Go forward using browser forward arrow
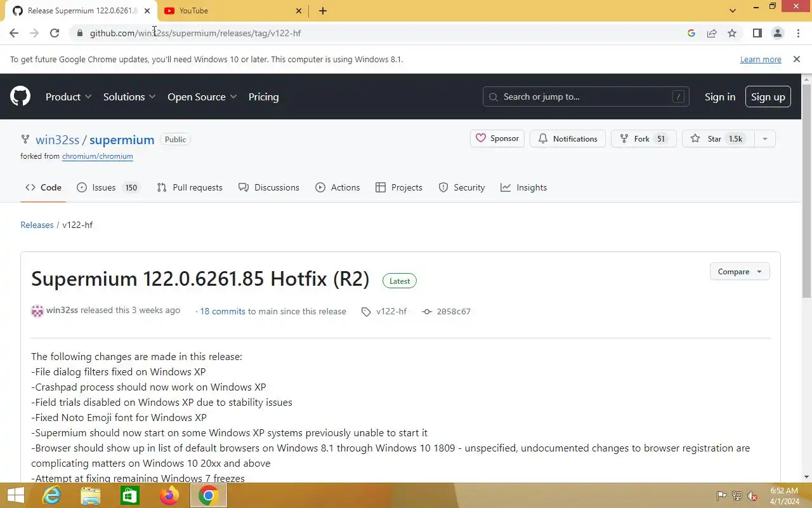The height and width of the screenshot is (508, 812). 34,33
